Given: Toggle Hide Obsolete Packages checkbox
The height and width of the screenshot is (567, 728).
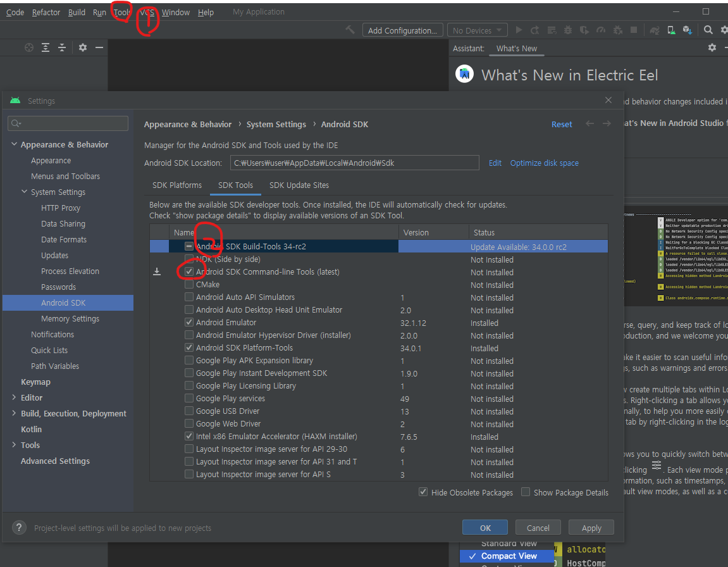Looking at the screenshot, I should click(x=423, y=492).
